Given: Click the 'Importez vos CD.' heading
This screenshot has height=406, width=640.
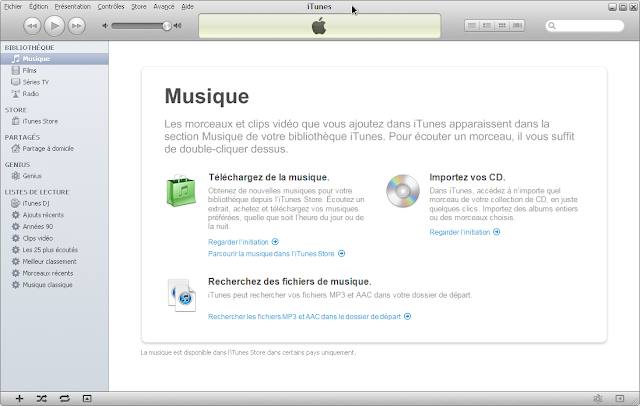Looking at the screenshot, I should point(467,177).
